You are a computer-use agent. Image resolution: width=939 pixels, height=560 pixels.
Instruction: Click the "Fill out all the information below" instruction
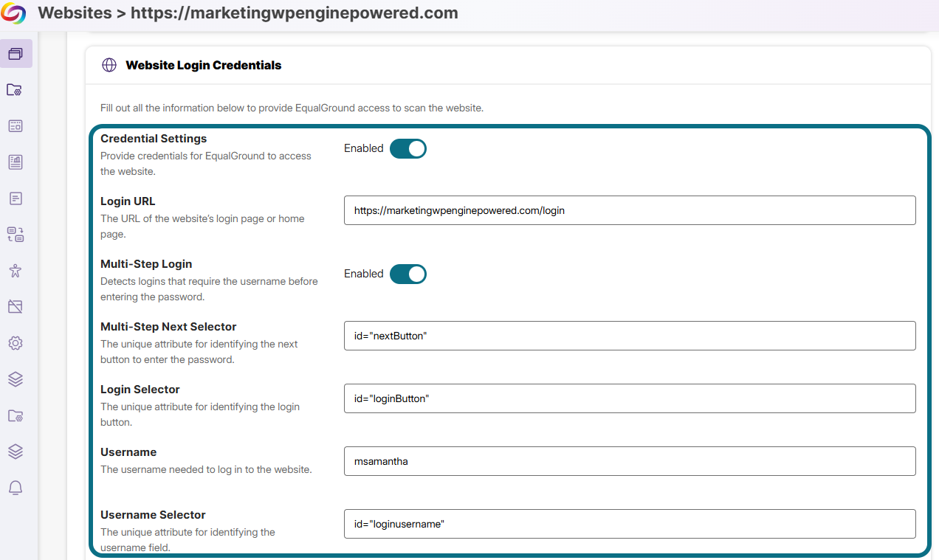(x=292, y=108)
